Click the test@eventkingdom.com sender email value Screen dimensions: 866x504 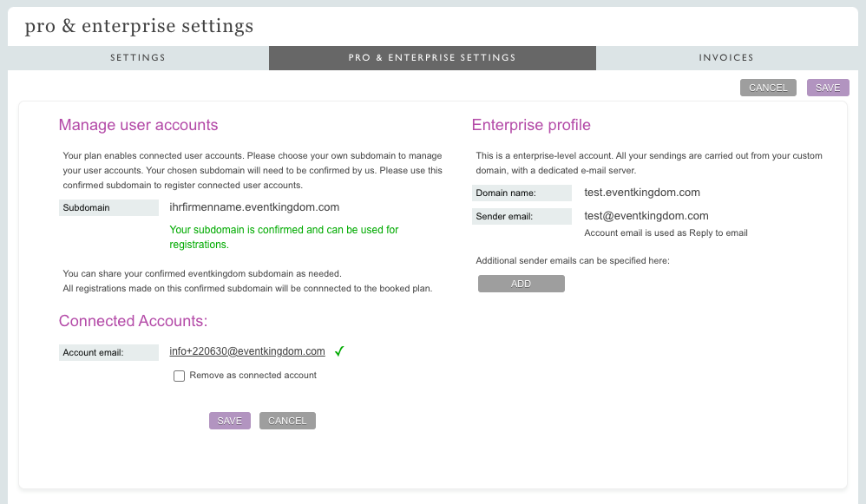(646, 216)
